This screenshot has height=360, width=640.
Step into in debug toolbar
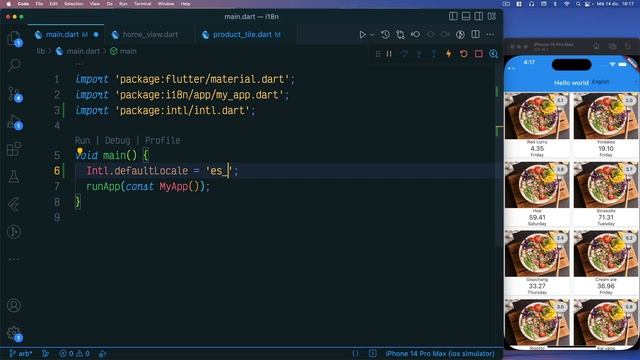pos(419,54)
